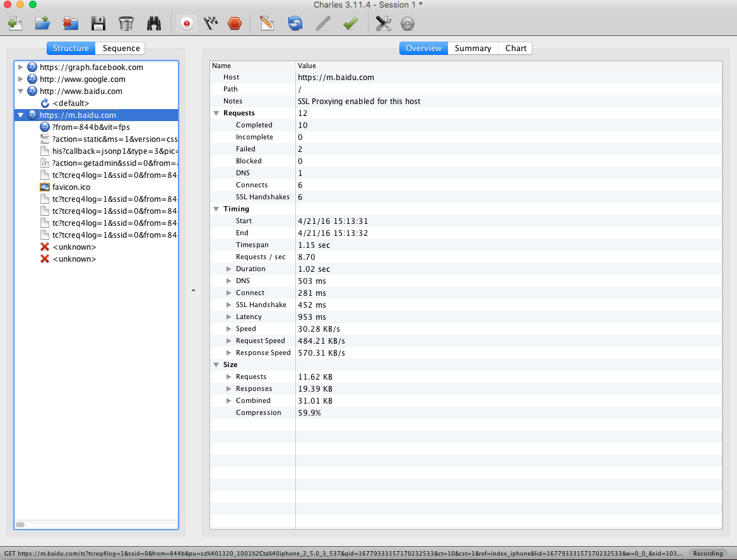Expand the https://graph.facebook.com tree node
The height and width of the screenshot is (560, 737).
21,67
